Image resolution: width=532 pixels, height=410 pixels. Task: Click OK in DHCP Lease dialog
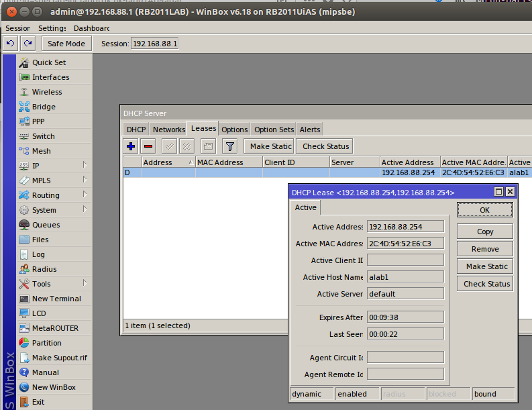(x=484, y=210)
